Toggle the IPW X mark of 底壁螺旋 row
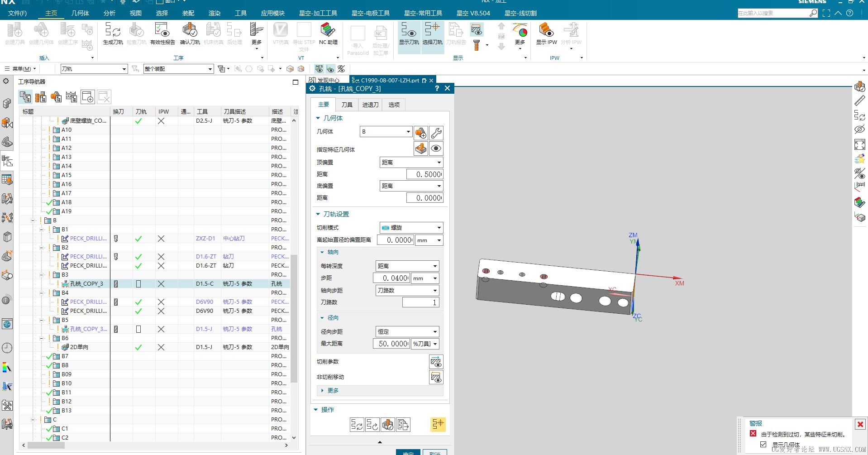868x455 pixels. (161, 121)
